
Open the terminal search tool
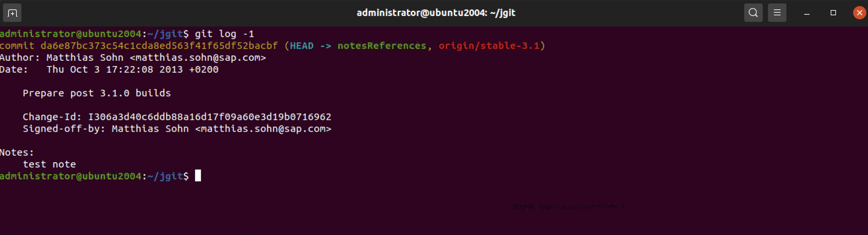753,13
